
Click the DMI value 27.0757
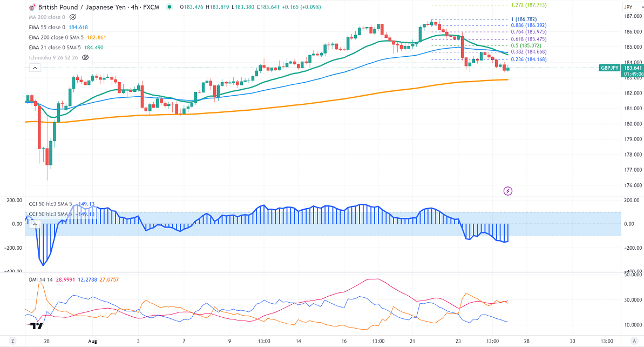tap(109, 279)
